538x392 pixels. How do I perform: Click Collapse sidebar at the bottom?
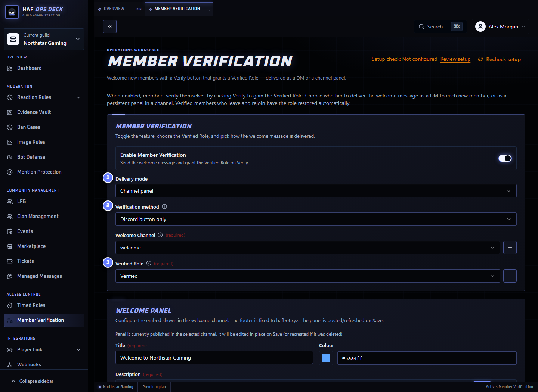tap(33, 381)
